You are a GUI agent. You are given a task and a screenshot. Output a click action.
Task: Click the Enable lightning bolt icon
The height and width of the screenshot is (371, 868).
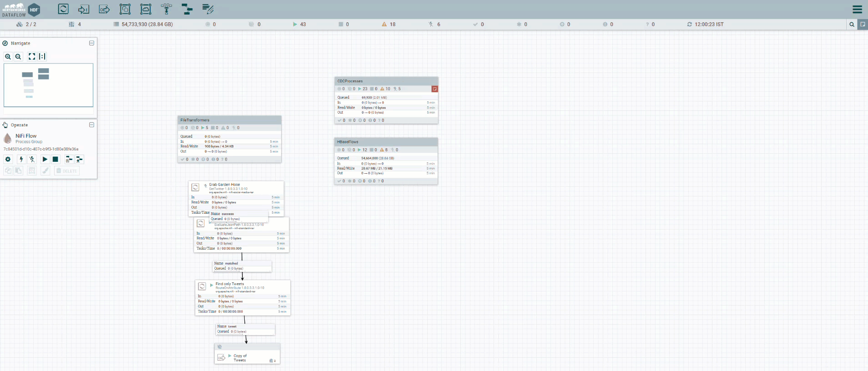(x=21, y=159)
